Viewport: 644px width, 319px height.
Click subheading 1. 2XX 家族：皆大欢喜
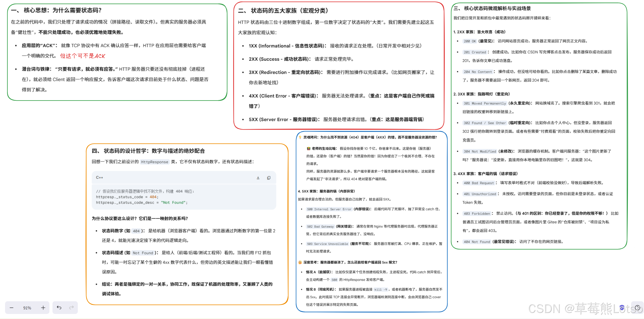[480, 32]
